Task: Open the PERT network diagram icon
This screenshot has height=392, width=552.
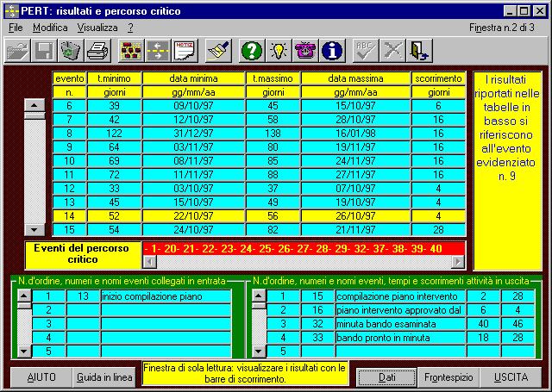Action: 130,51
